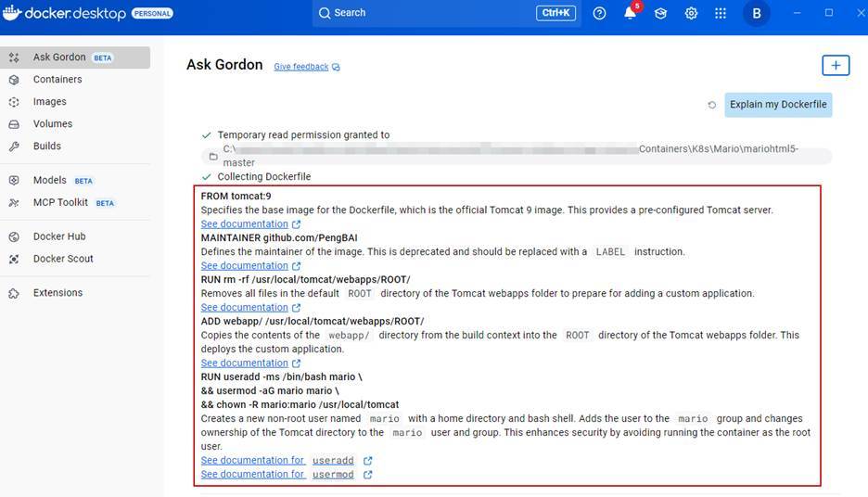Click external link icon under FROM tomcat:9
The height and width of the screenshot is (497, 868).
click(x=296, y=224)
